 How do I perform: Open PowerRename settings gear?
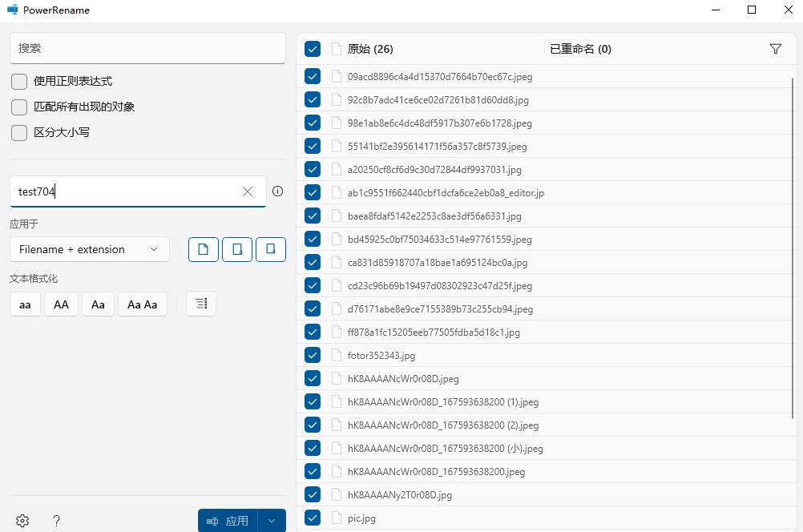point(22,521)
